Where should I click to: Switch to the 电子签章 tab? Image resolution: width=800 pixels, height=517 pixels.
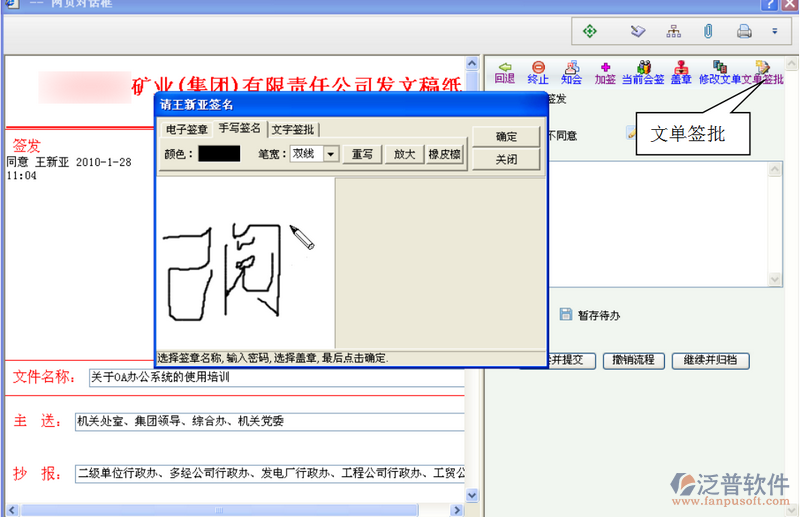pos(187,129)
